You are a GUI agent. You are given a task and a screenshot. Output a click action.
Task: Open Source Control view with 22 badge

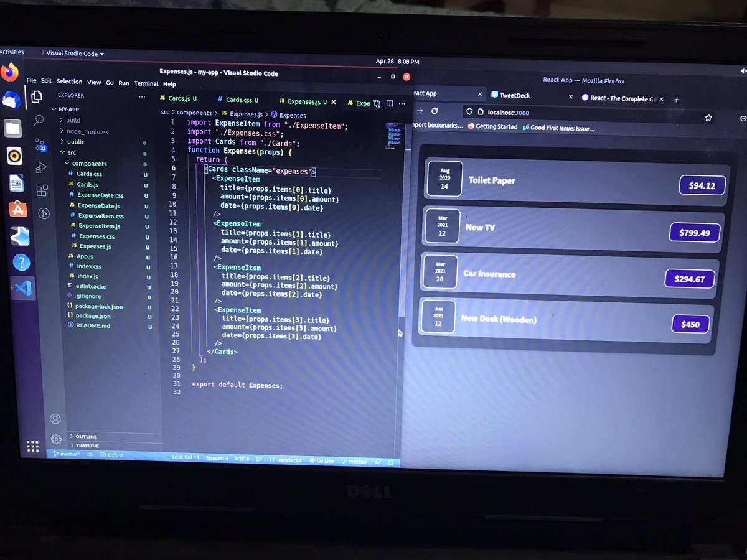click(x=40, y=145)
